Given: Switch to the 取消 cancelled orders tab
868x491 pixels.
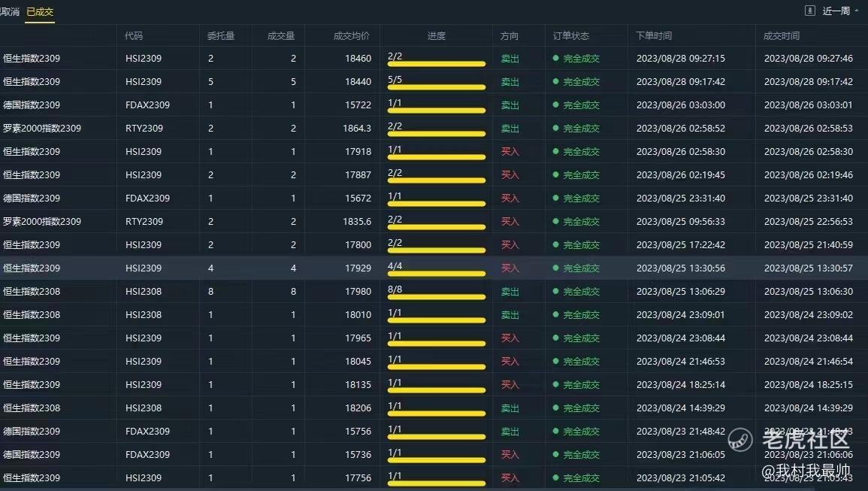Looking at the screenshot, I should pos(10,11).
